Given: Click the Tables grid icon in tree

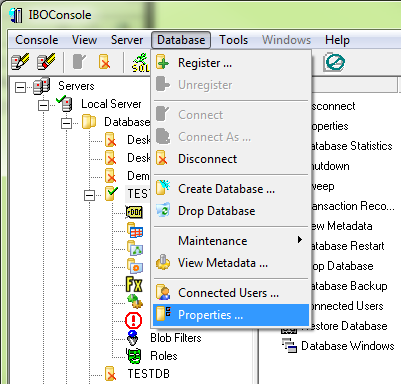Looking at the screenshot, I should pyautogui.click(x=135, y=230).
